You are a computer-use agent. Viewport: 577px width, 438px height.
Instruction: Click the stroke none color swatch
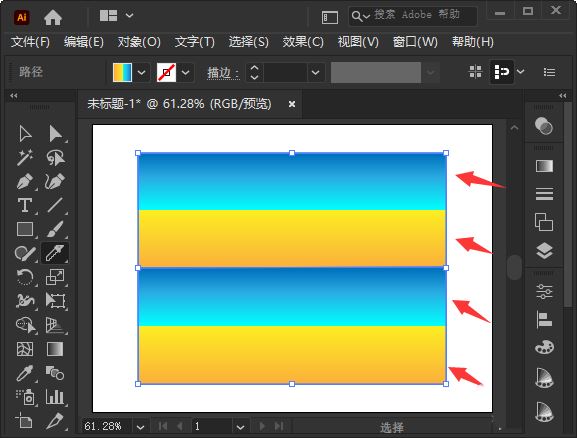[x=166, y=72]
